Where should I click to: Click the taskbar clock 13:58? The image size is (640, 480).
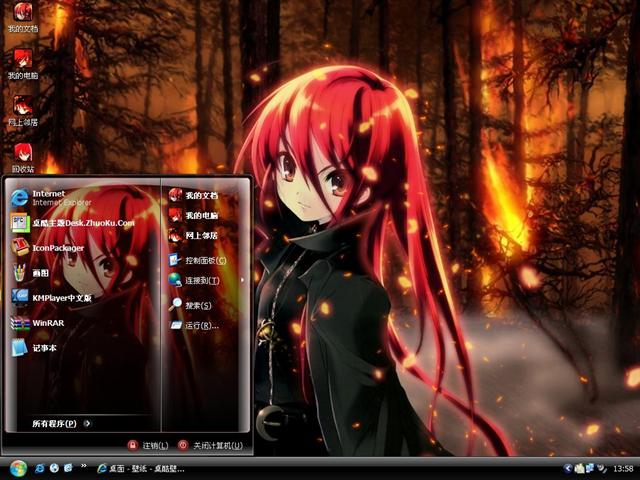pos(623,469)
